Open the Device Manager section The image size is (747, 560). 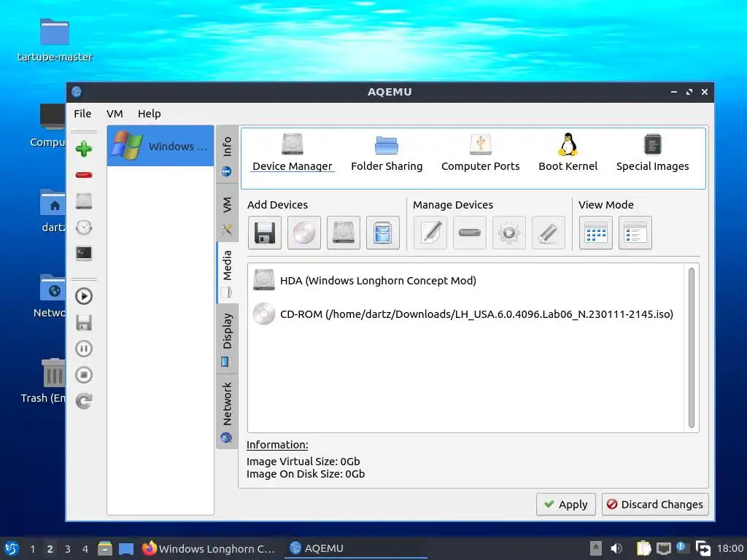coord(293,152)
